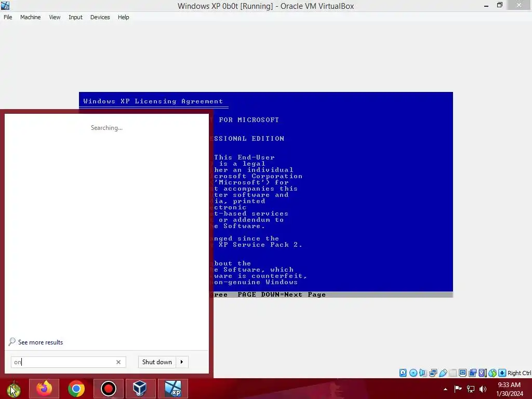Click the screen recorder taskbar icon
532x399 pixels.
click(x=109, y=389)
